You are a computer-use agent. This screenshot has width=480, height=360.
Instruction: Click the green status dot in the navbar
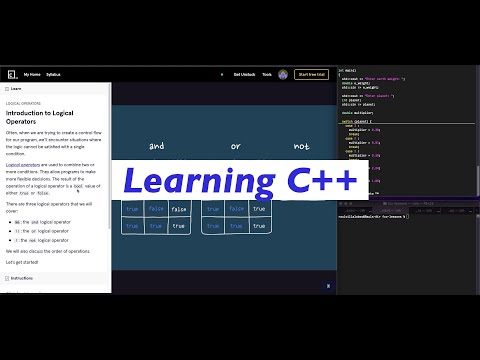[x=222, y=74]
